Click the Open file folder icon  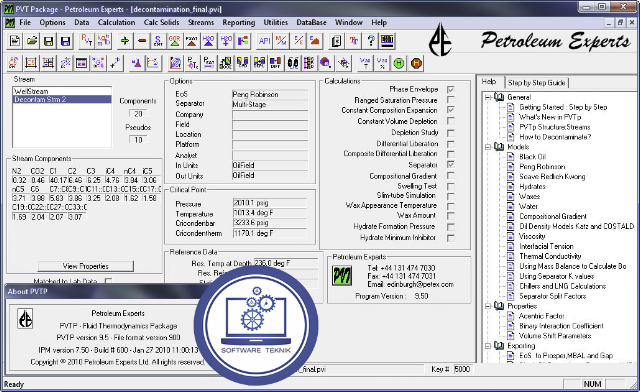[32, 41]
